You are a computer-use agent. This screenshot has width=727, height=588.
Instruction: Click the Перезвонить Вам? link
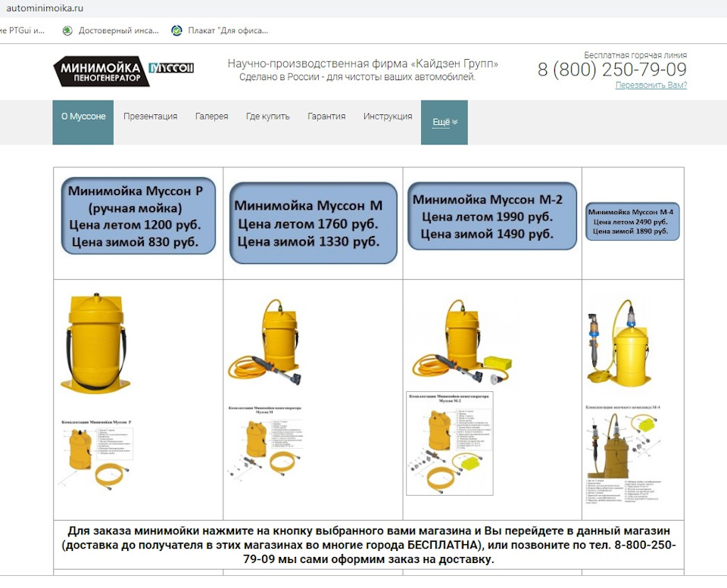pyautogui.click(x=651, y=86)
